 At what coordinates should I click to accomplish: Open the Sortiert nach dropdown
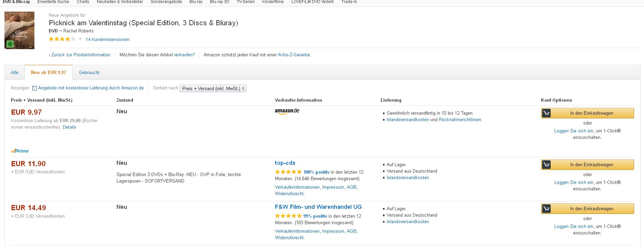pyautogui.click(x=213, y=88)
